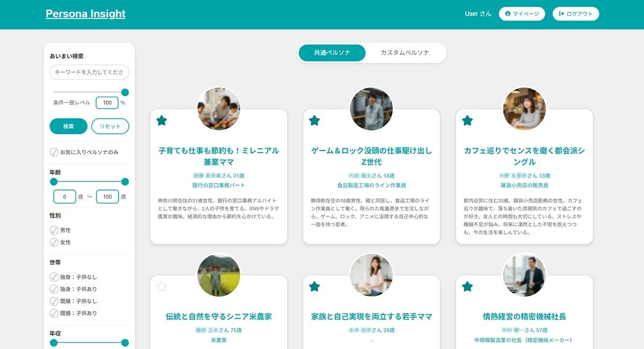Star the 精密機械社長 persona card
644x349 pixels.
pos(466,286)
